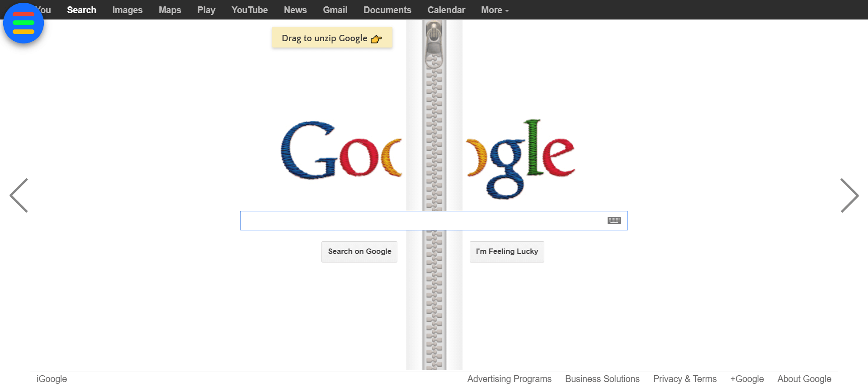Click the Search on Google button
This screenshot has height=387, width=868.
(359, 252)
